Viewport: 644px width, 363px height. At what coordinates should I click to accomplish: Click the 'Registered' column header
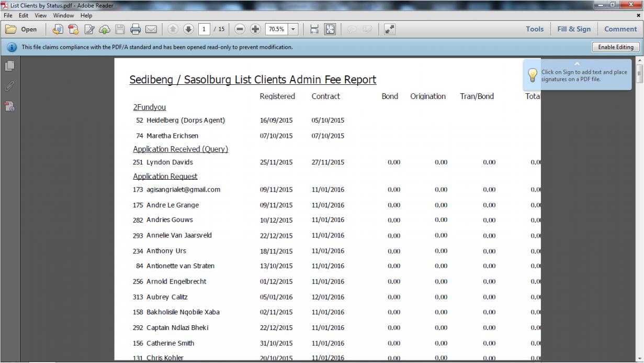pyautogui.click(x=277, y=96)
